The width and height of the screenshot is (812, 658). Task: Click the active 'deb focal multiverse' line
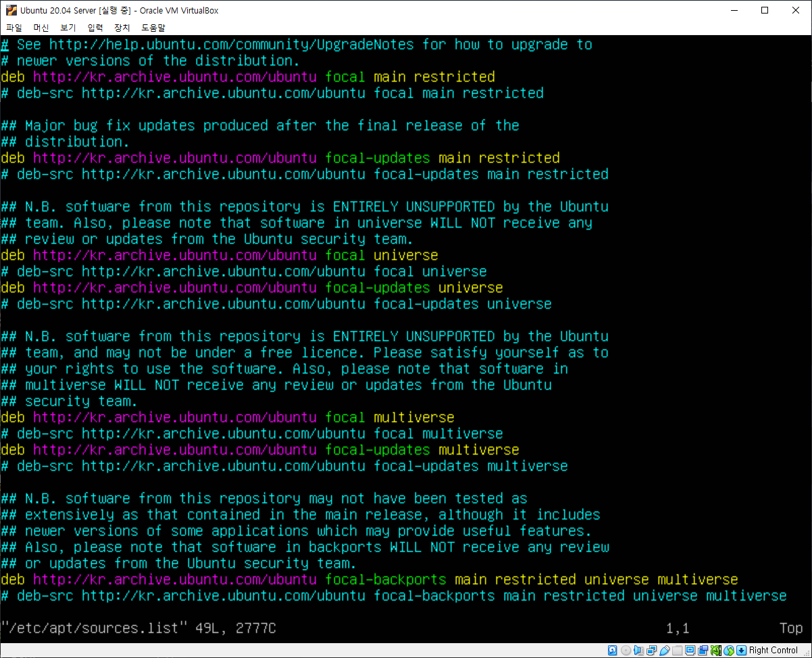click(x=228, y=417)
